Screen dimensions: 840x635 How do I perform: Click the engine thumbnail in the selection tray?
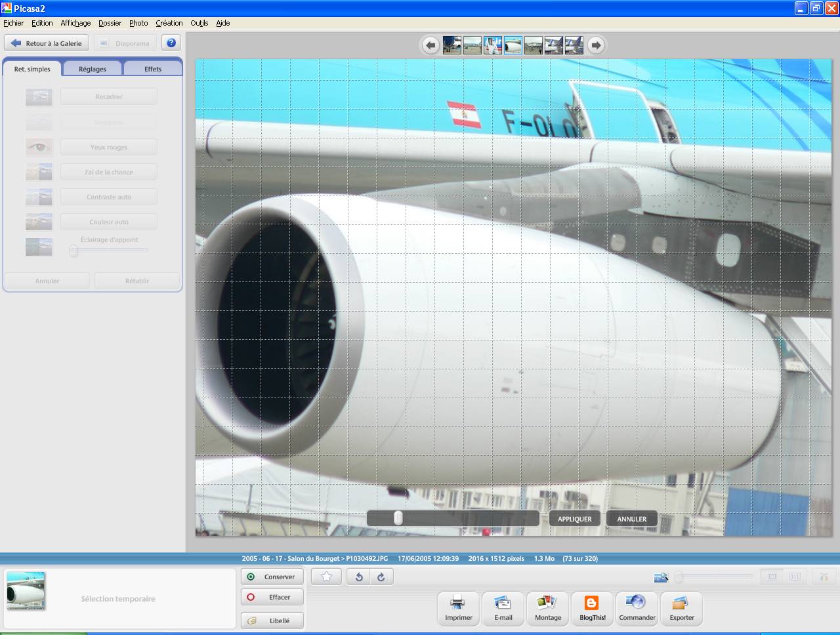(26, 590)
